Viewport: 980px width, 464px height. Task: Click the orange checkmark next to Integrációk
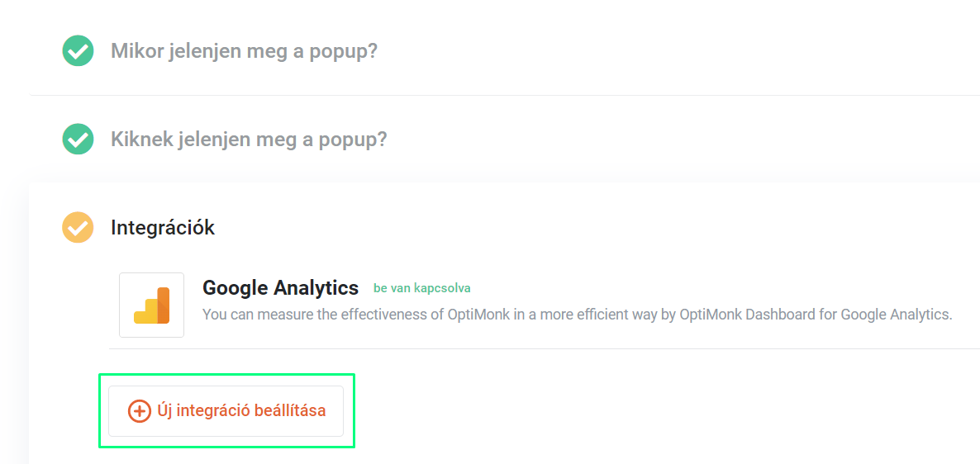click(78, 227)
